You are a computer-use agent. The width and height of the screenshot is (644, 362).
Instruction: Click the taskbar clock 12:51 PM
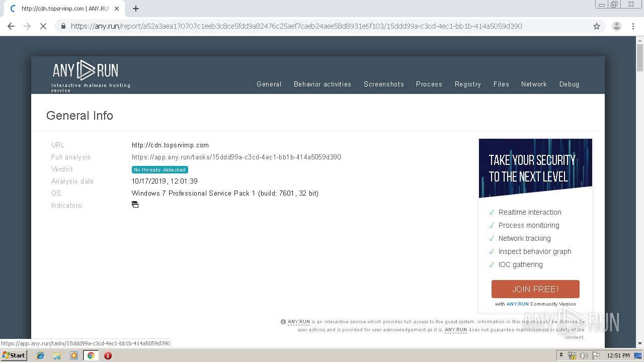(x=618, y=355)
